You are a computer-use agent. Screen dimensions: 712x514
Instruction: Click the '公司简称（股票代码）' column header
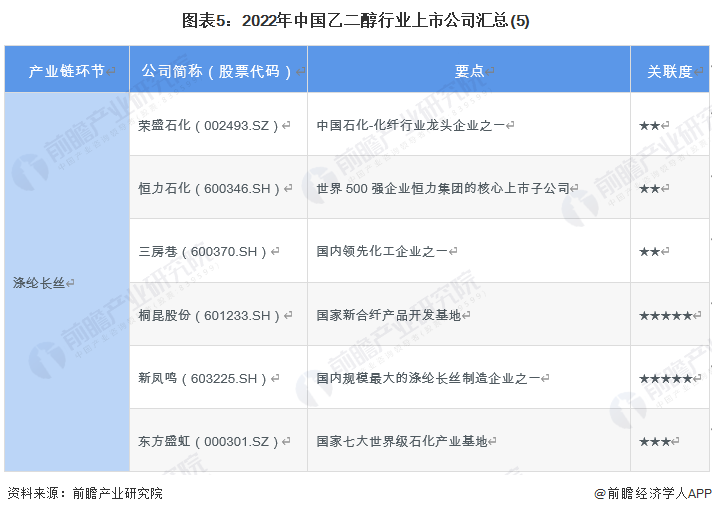click(218, 69)
